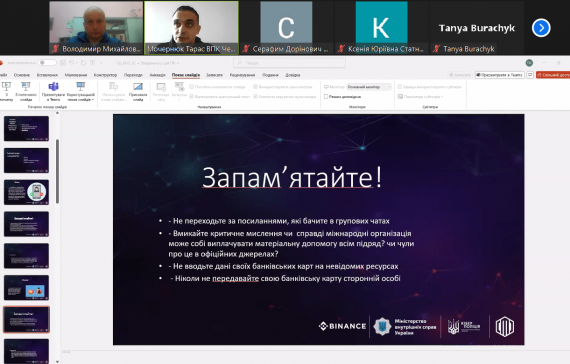Switch to the Transitions ribbon tab
Viewport: 570px width, 364px height.
click(x=133, y=75)
